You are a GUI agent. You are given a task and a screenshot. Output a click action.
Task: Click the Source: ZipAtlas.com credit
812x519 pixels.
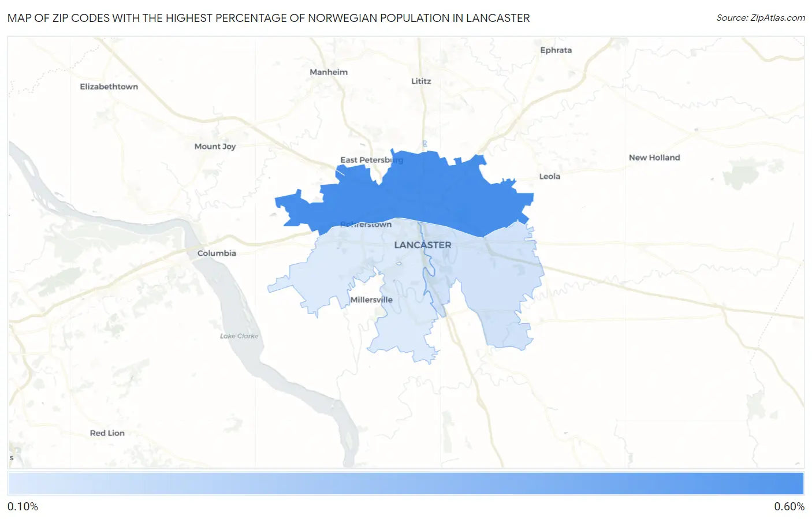[x=761, y=18]
